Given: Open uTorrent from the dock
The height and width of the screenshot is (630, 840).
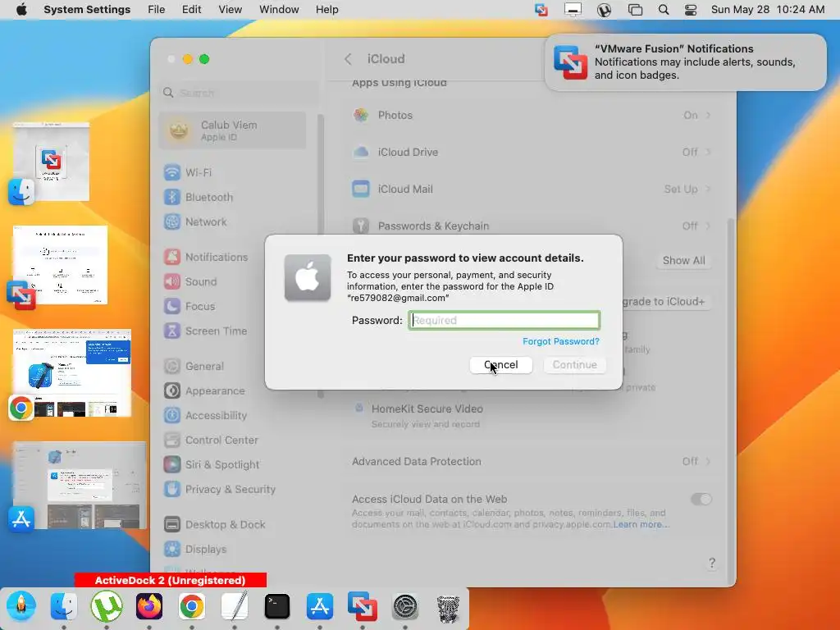Looking at the screenshot, I should [107, 606].
